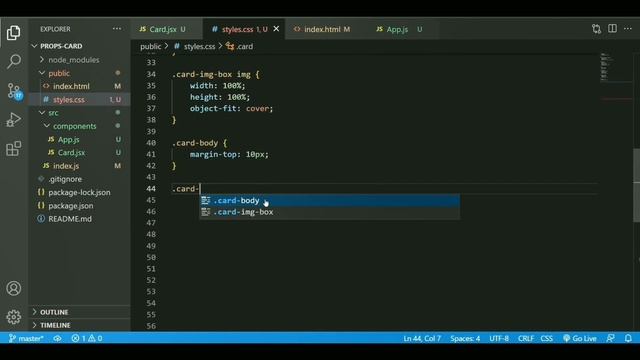Select the styles.css tab
This screenshot has height=360, width=640.
tap(244, 29)
